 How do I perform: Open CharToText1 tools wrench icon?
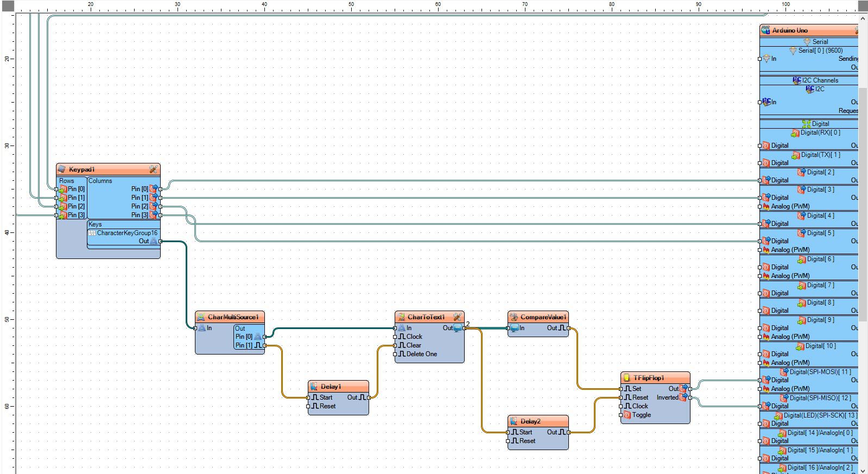pyautogui.click(x=458, y=317)
